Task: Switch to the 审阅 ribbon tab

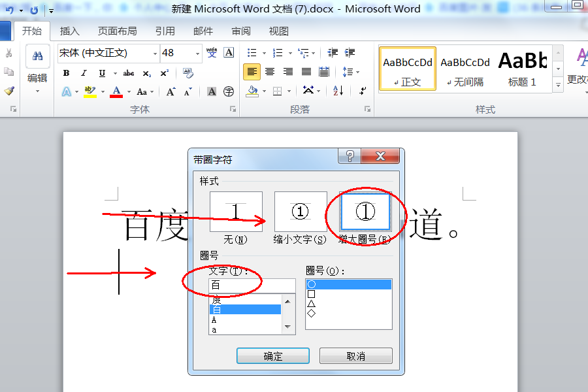Action: [242, 30]
